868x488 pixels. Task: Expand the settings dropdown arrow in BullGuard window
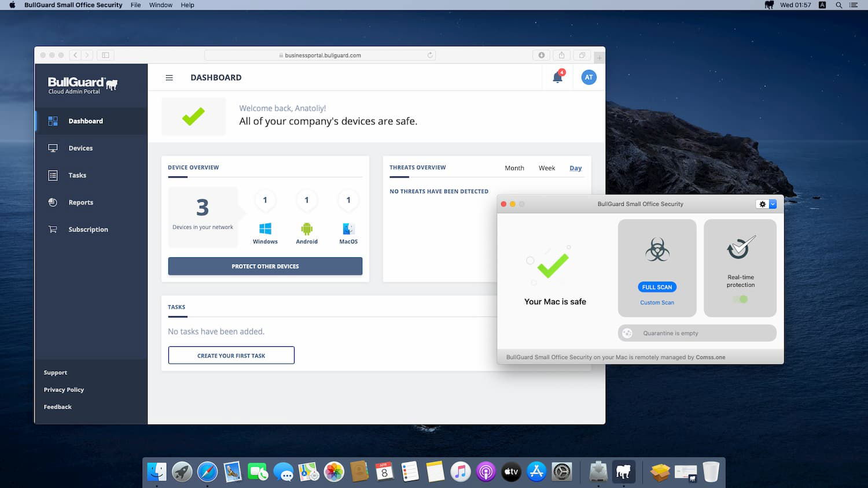pyautogui.click(x=773, y=204)
